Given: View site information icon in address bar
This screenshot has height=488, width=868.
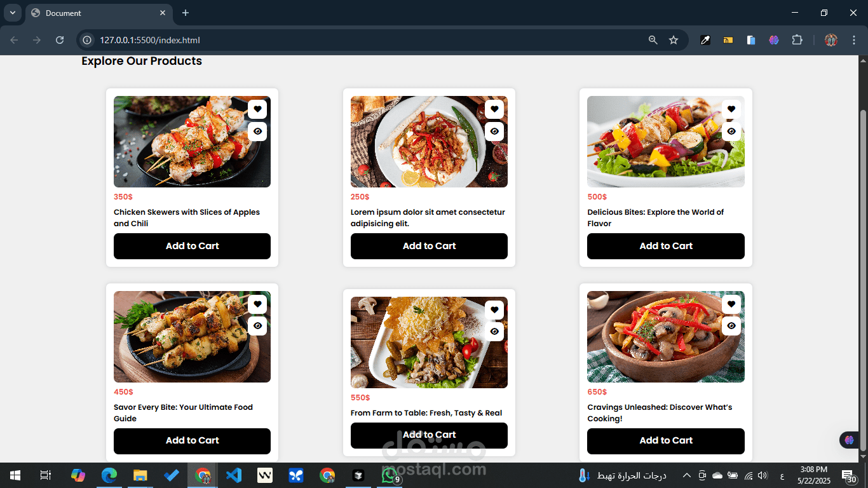Looking at the screenshot, I should pos(87,40).
